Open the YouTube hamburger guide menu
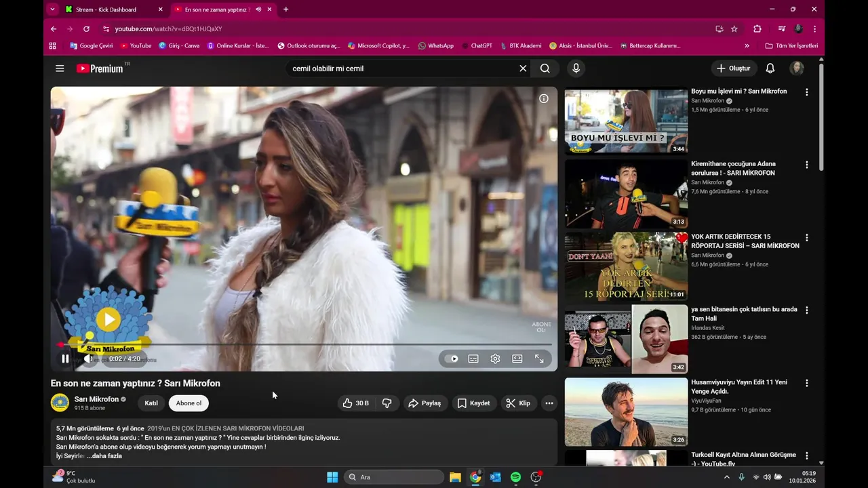 [x=60, y=68]
